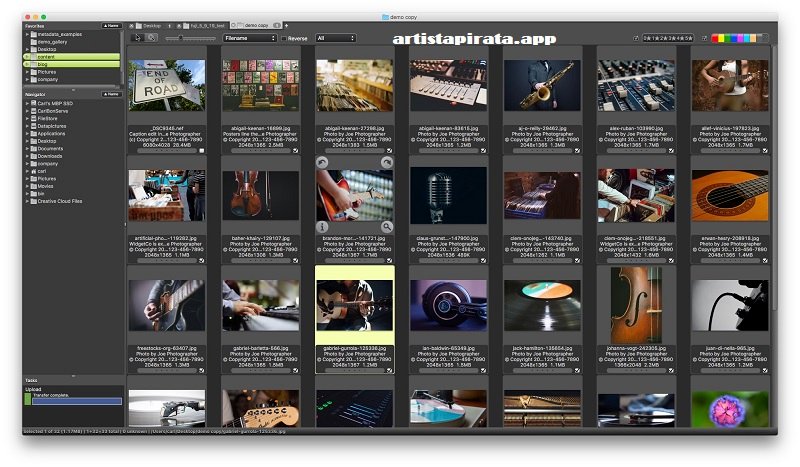
Task: Switch to the fuji test tab
Action: click(205, 26)
